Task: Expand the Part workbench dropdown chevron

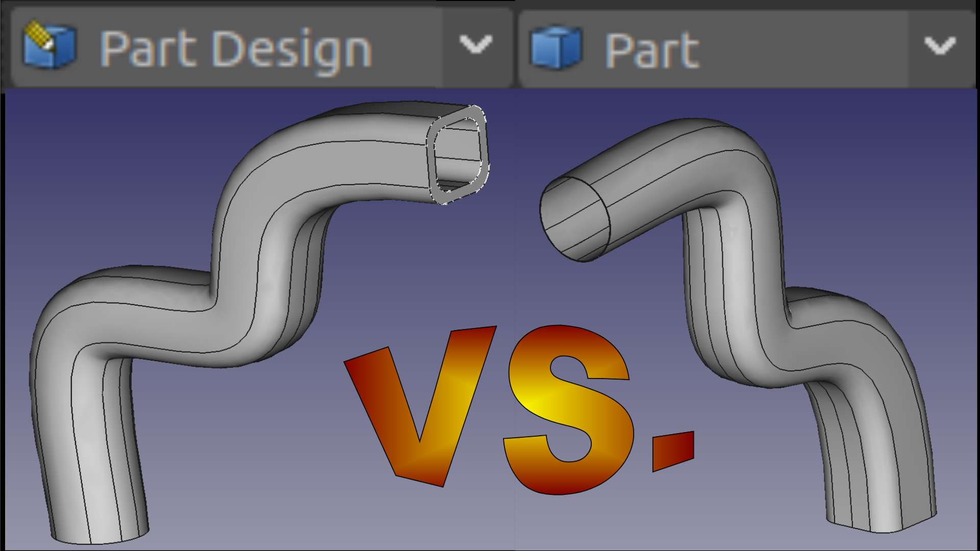Action: click(x=940, y=46)
